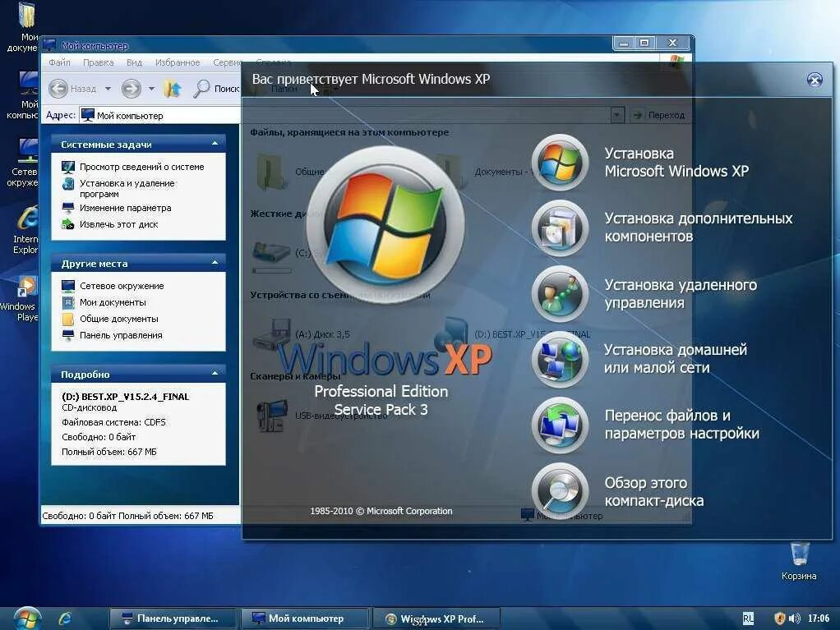Screen dimensions: 840x630
Task: Click the Up folder toolbar icon
Action: click(173, 89)
